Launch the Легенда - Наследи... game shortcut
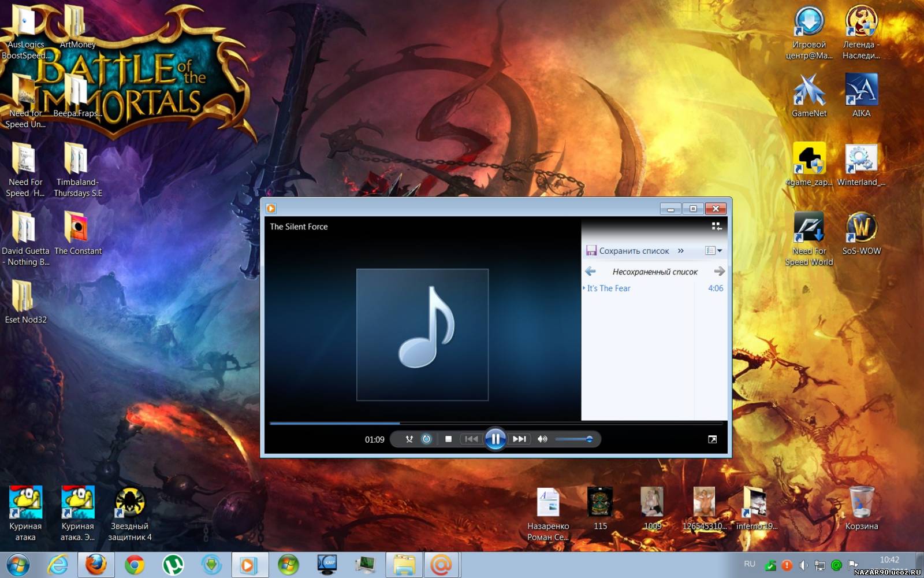 861,33
